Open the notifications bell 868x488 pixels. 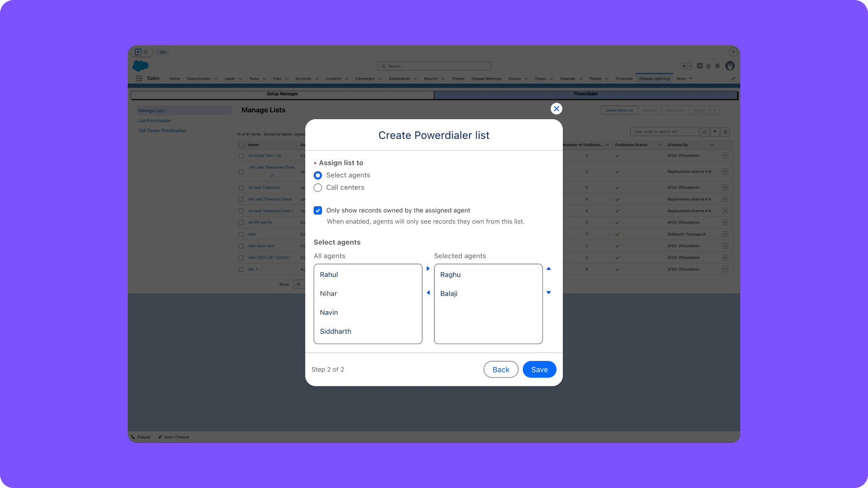pos(718,66)
